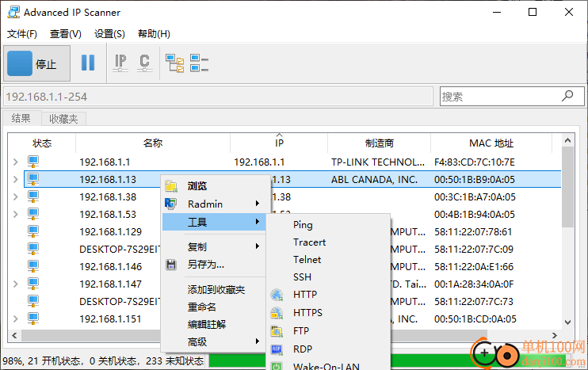Click the vertical scrollbar up arrow
588x370 pixels.
click(x=567, y=140)
